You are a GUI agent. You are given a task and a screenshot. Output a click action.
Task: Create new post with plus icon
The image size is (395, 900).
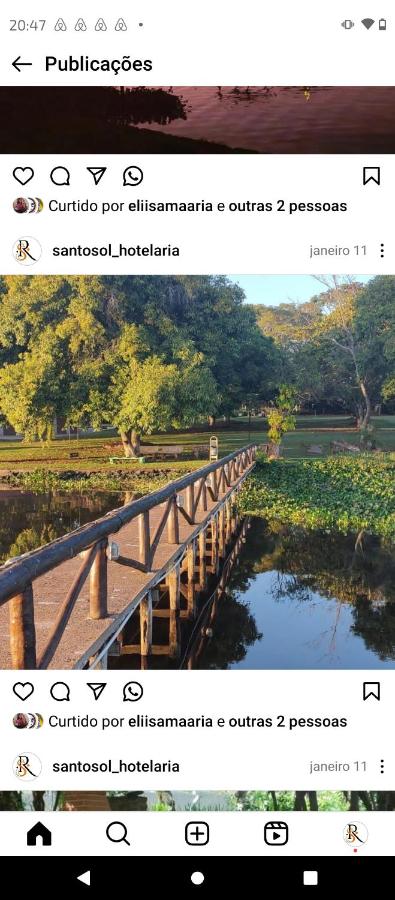tap(197, 833)
